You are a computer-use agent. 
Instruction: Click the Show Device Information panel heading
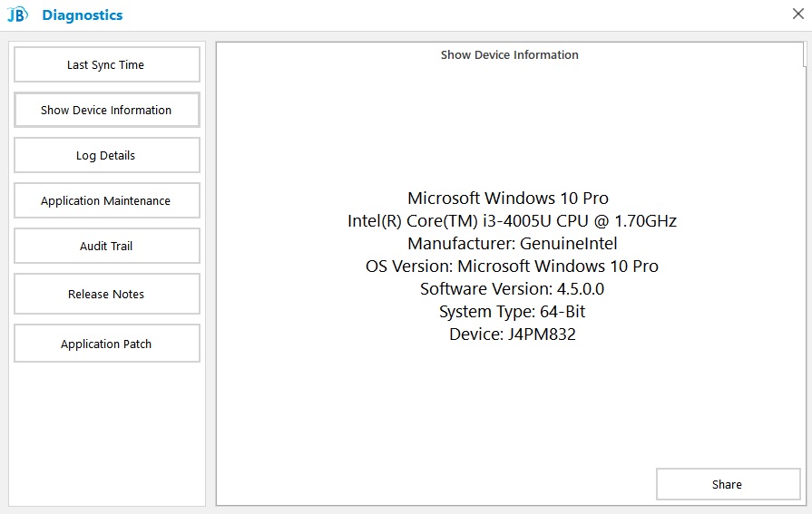pos(510,55)
